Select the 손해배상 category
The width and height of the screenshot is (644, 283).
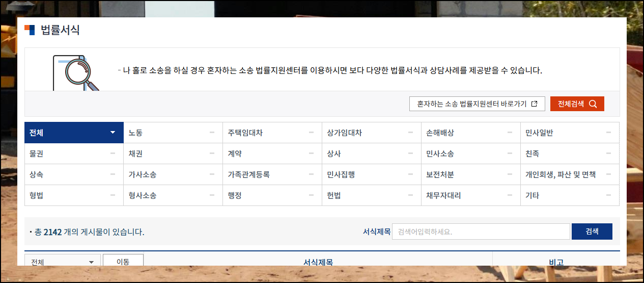click(470, 133)
